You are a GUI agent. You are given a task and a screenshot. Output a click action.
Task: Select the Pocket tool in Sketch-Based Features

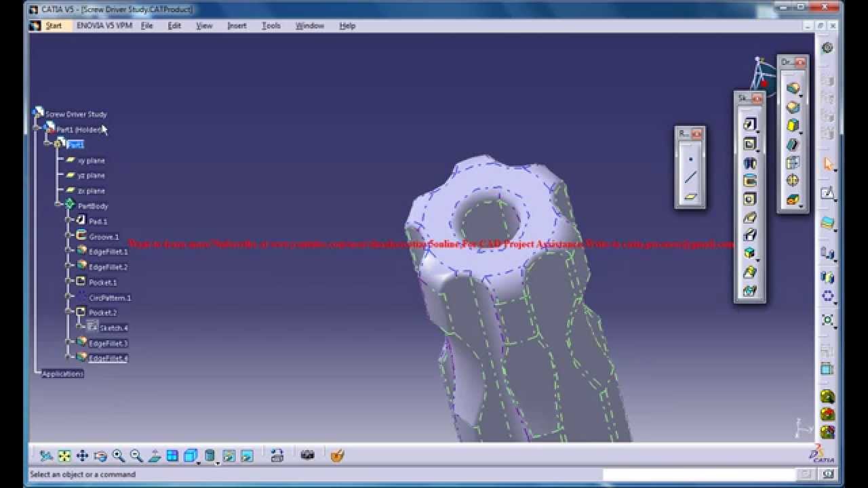[749, 144]
